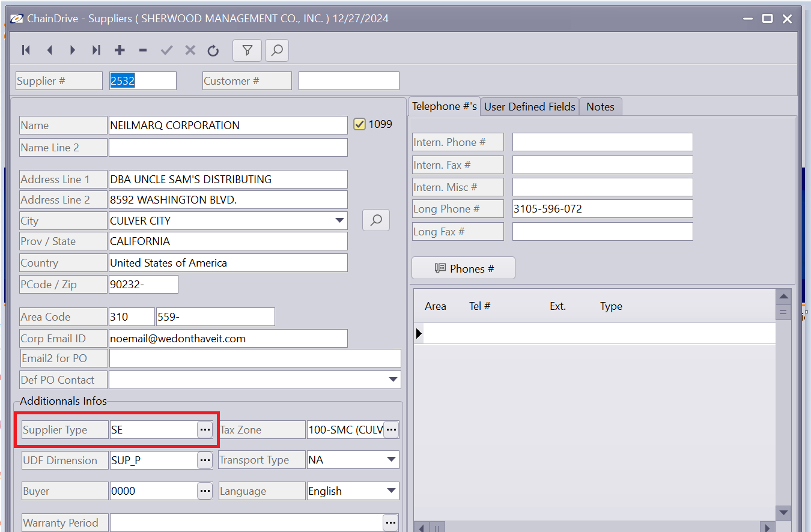The width and height of the screenshot is (811, 532).
Task: Click the Long Fax # field
Action: coord(603,232)
